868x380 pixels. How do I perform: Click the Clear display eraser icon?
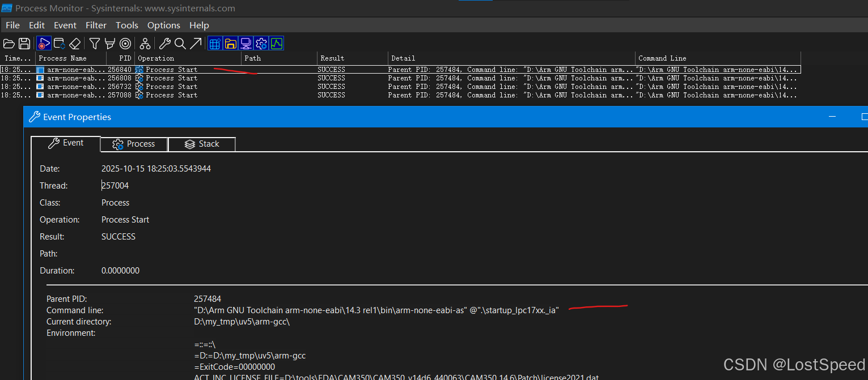pos(75,44)
